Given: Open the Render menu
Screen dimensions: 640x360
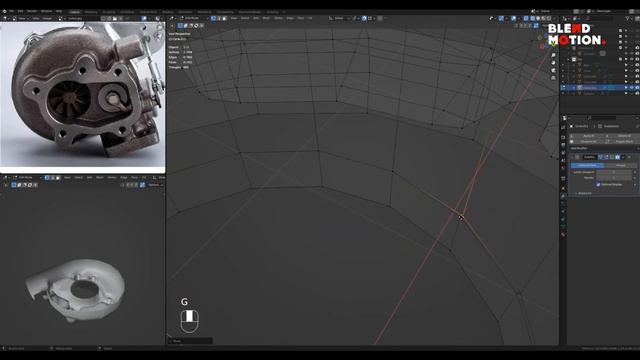Looking at the screenshot, I should (x=32, y=11).
